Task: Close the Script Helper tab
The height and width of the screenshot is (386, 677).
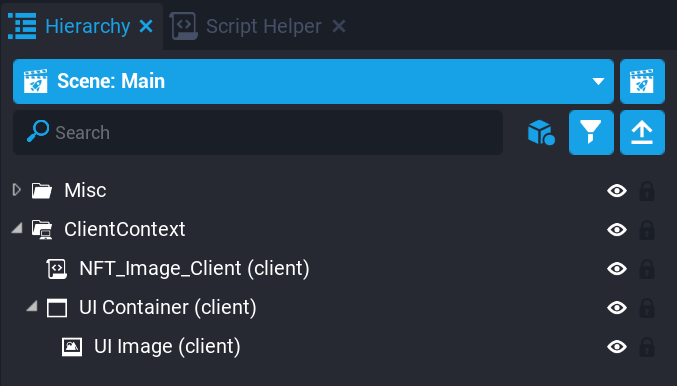Action: point(339,27)
